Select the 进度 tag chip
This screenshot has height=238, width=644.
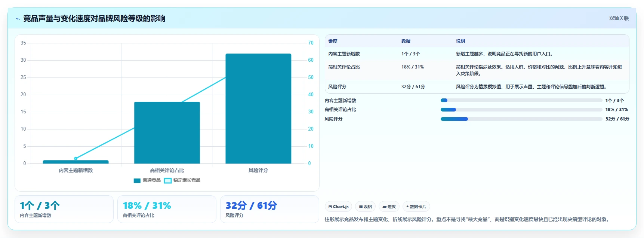[389, 207]
